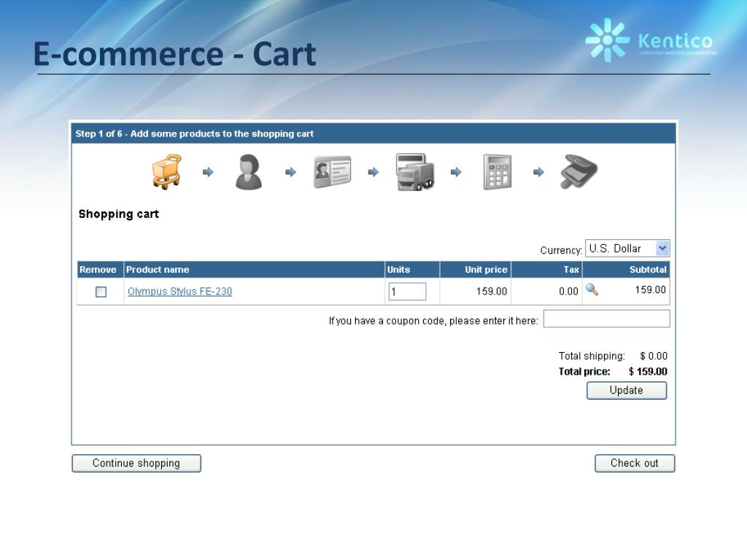Click the Check out button

[x=635, y=463]
